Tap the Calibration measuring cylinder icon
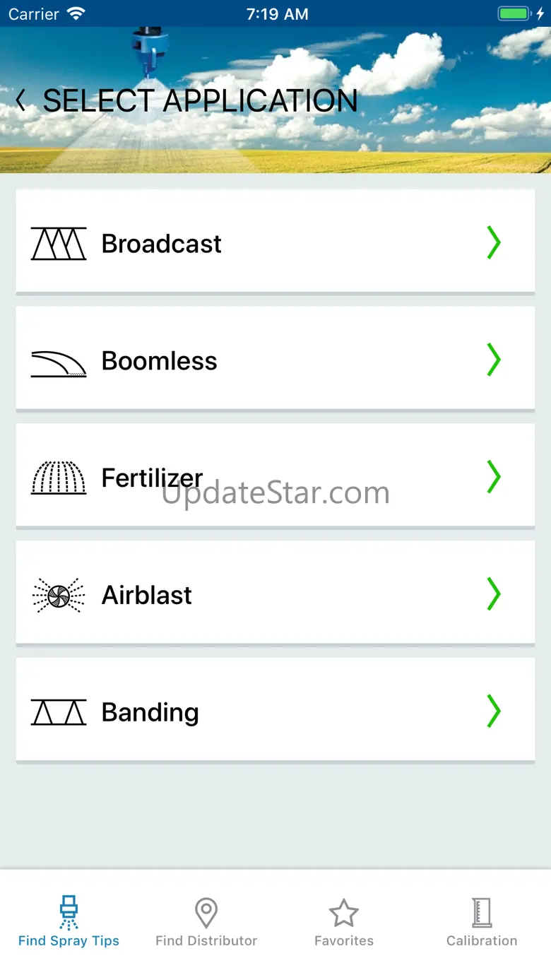Screen dimensions: 551x980 click(x=482, y=913)
